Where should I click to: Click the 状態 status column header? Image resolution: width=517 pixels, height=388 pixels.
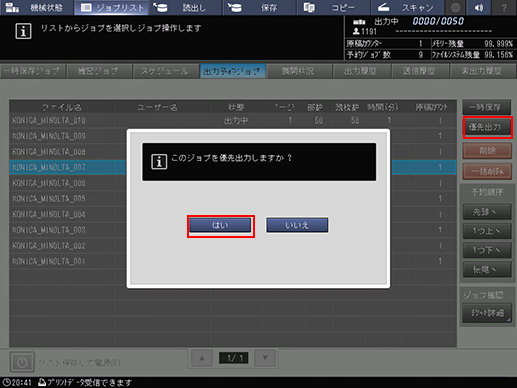click(236, 107)
